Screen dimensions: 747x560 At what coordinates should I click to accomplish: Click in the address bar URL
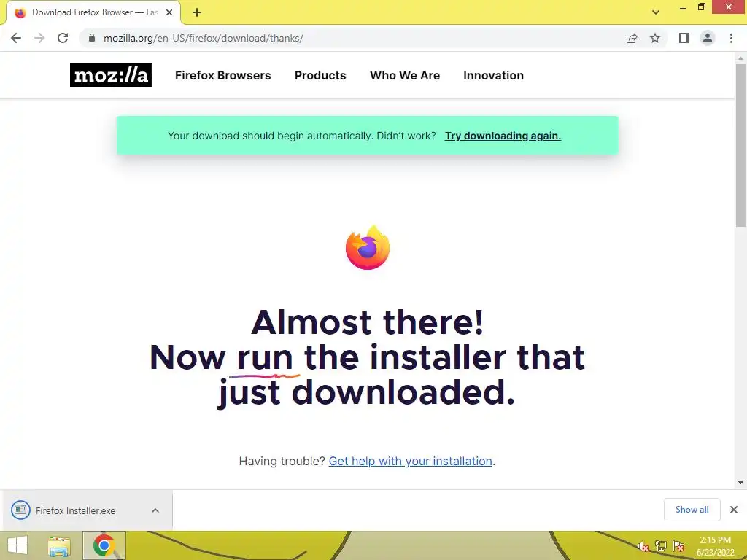point(204,38)
